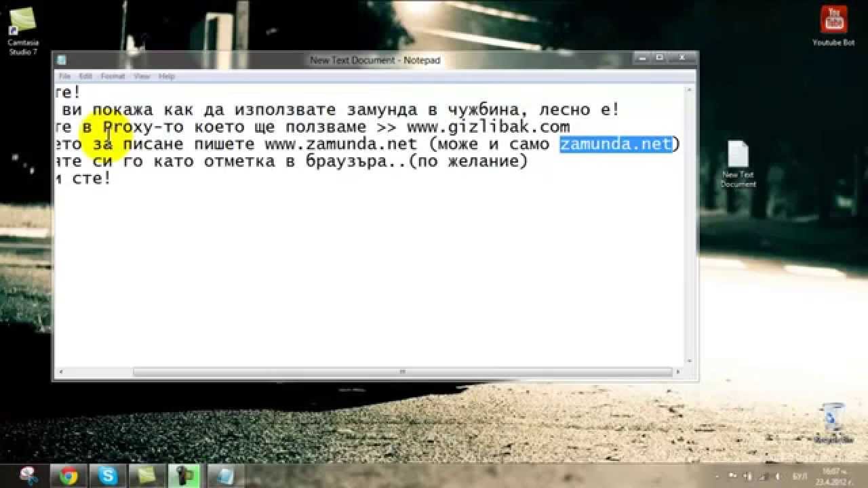Click the horizontal scrollbar left arrow
Image resolution: width=868 pixels, height=488 pixels.
pyautogui.click(x=61, y=372)
